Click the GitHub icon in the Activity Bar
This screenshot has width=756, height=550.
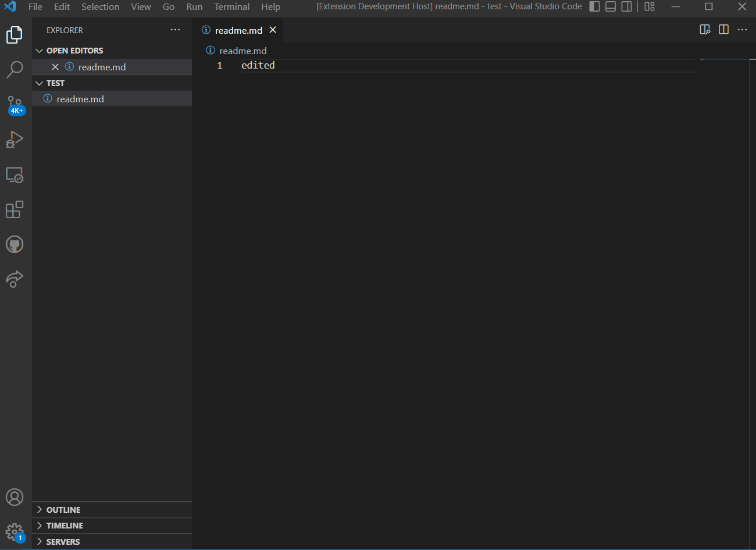click(x=15, y=244)
